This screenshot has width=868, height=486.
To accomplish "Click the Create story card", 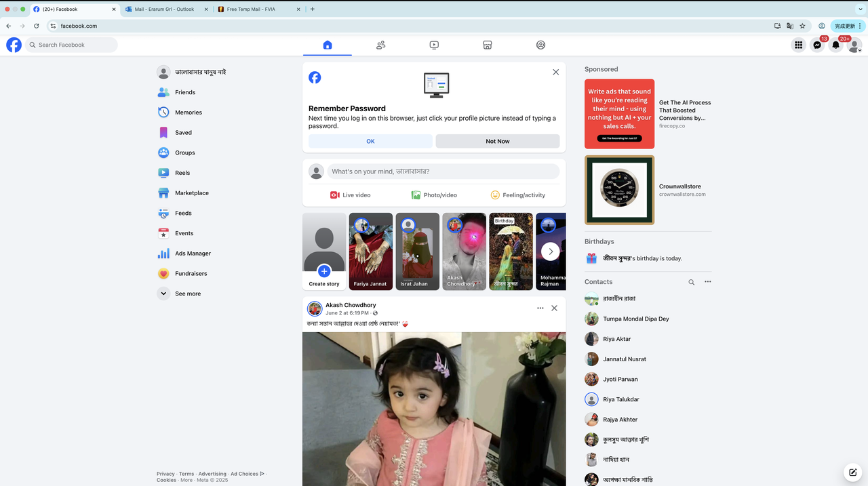I will tap(324, 251).
